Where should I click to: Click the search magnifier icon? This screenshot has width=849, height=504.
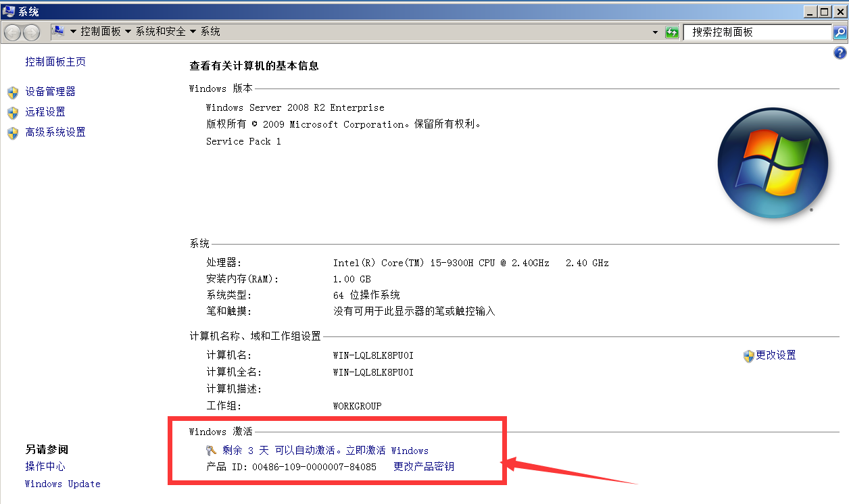click(840, 32)
